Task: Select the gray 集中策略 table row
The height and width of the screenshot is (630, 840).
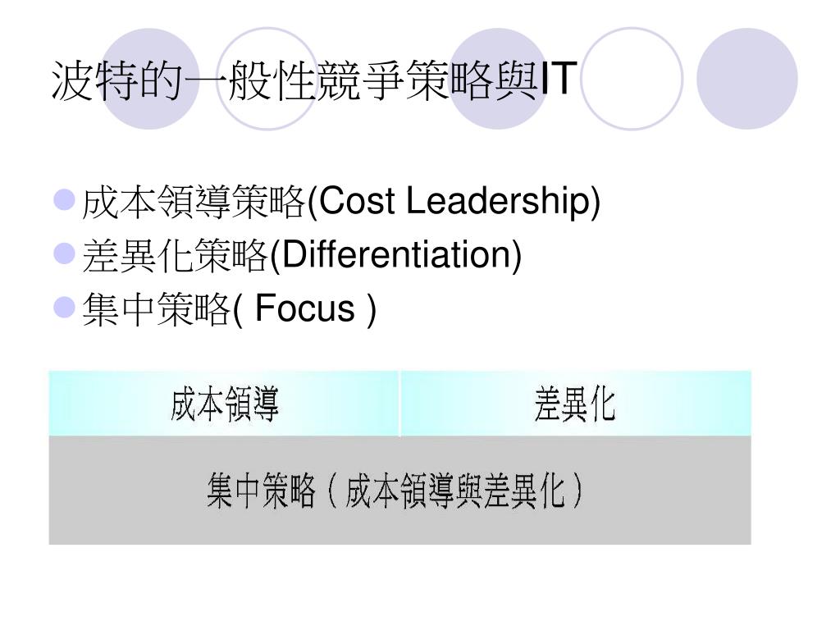Action: coord(399,491)
